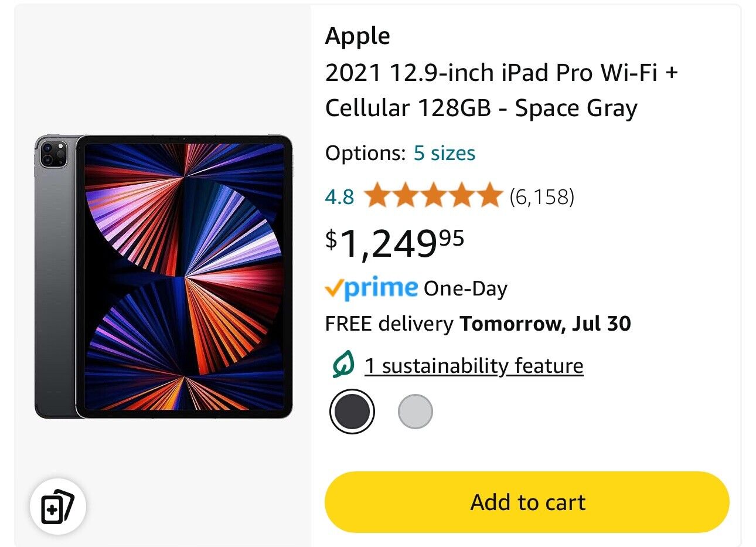Open the "5 sizes" options link
Image resolution: width=756 pixels, height=547 pixels.
tap(445, 153)
